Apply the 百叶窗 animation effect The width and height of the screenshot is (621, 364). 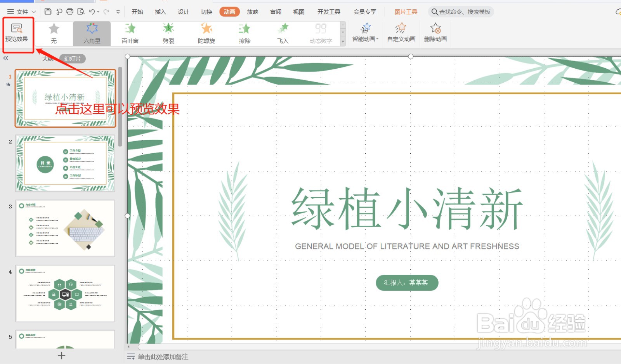(130, 33)
